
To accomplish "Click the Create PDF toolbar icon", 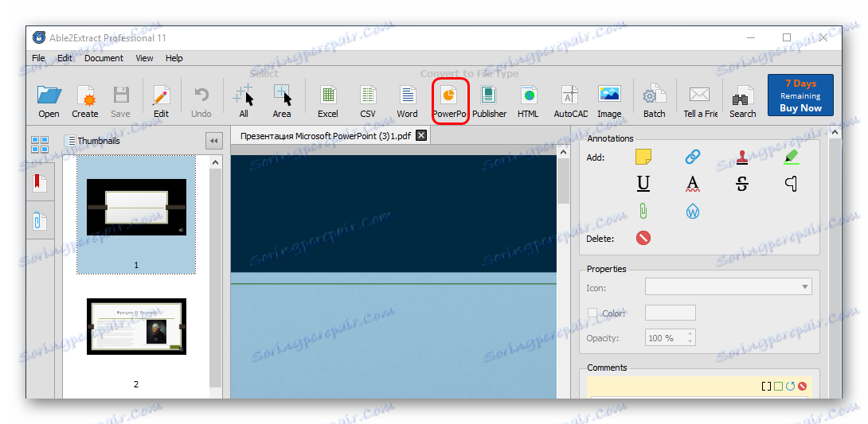I will click(x=85, y=101).
